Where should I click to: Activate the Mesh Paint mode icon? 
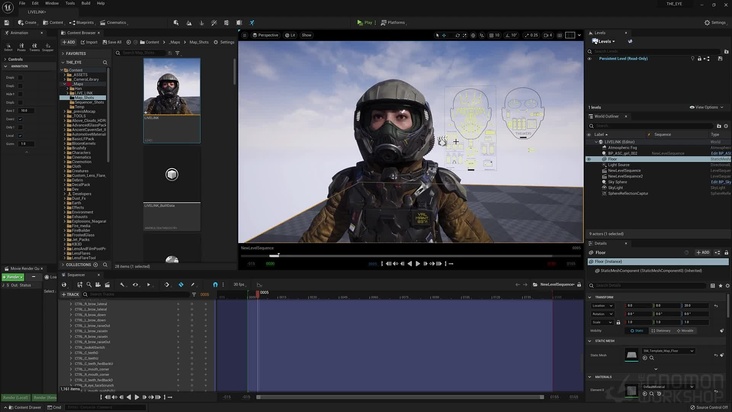point(214,22)
